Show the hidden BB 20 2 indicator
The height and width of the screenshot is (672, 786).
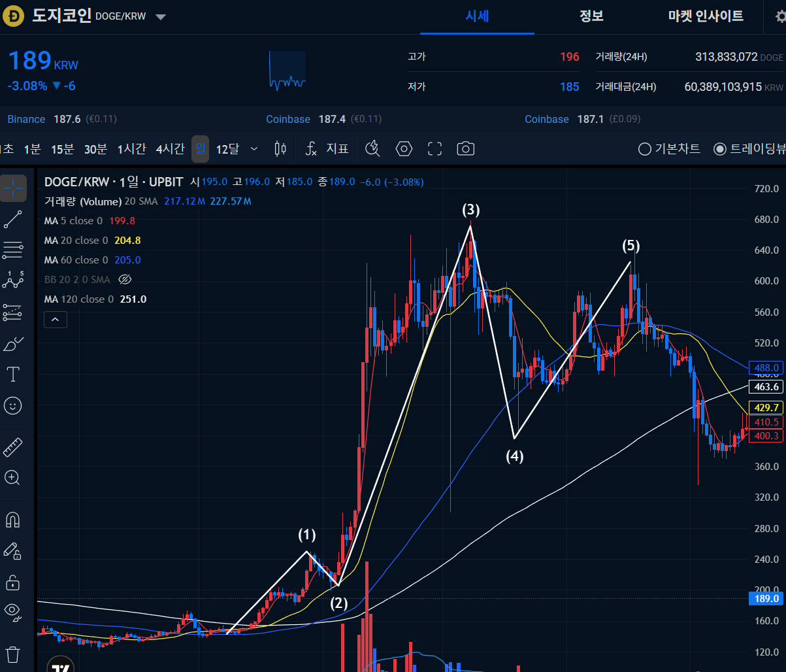point(125,280)
